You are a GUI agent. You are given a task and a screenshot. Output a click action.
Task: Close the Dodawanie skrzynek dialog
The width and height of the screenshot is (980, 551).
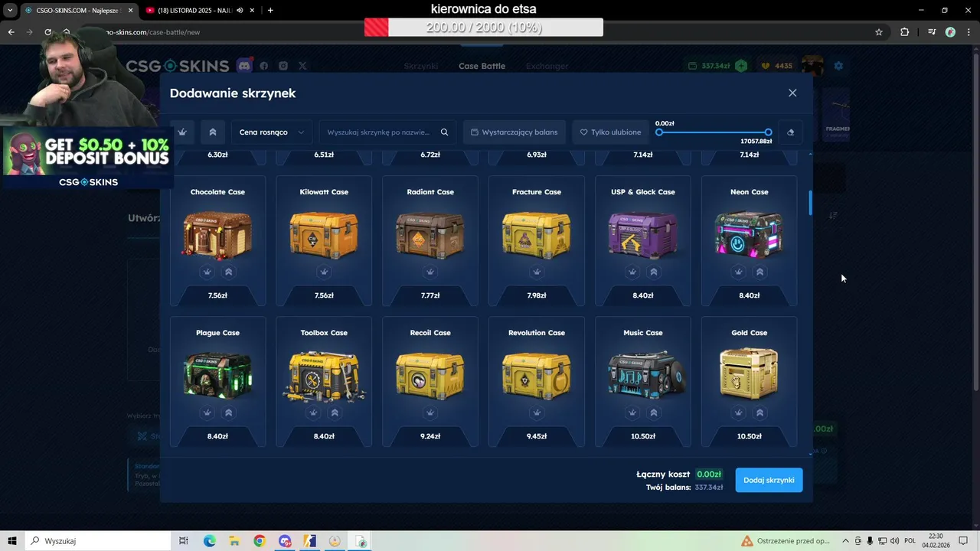pyautogui.click(x=792, y=93)
